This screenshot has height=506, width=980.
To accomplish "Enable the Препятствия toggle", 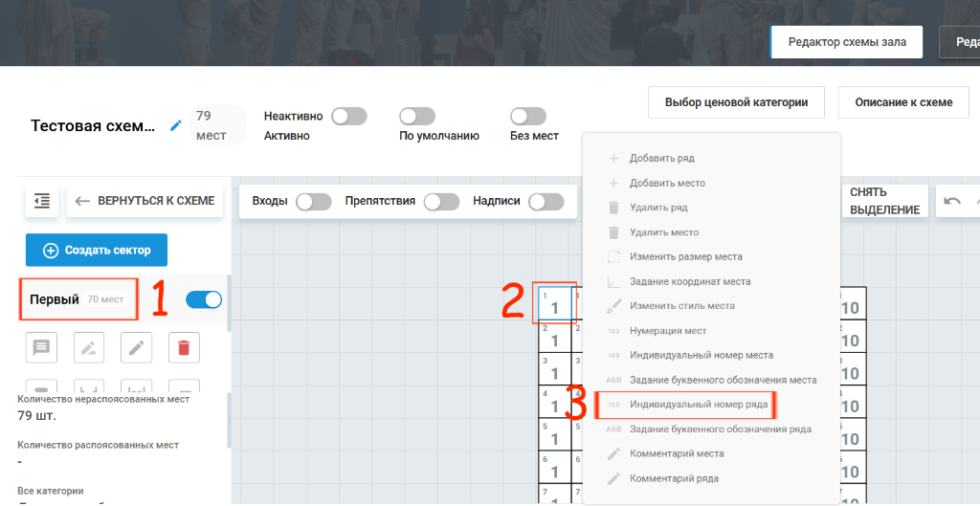I will [x=441, y=202].
